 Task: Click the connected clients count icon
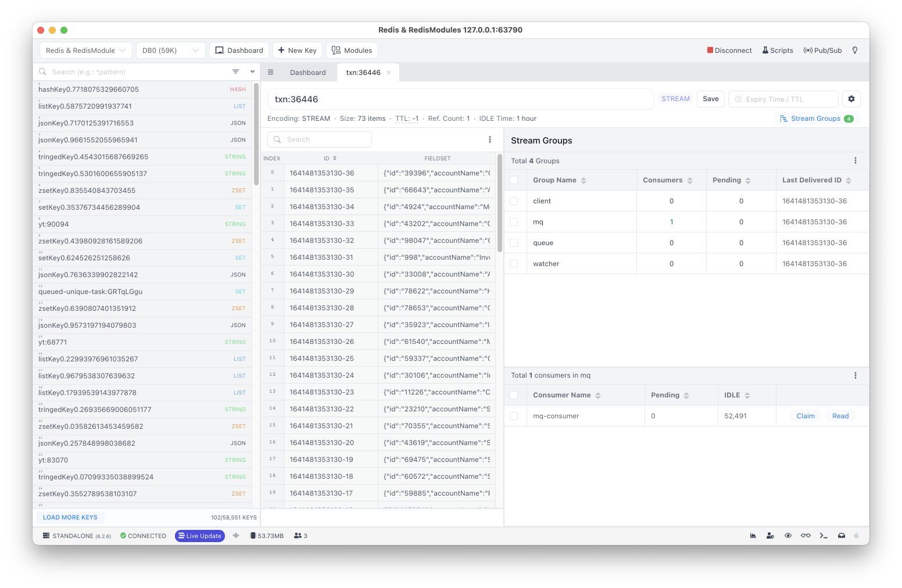click(x=298, y=536)
